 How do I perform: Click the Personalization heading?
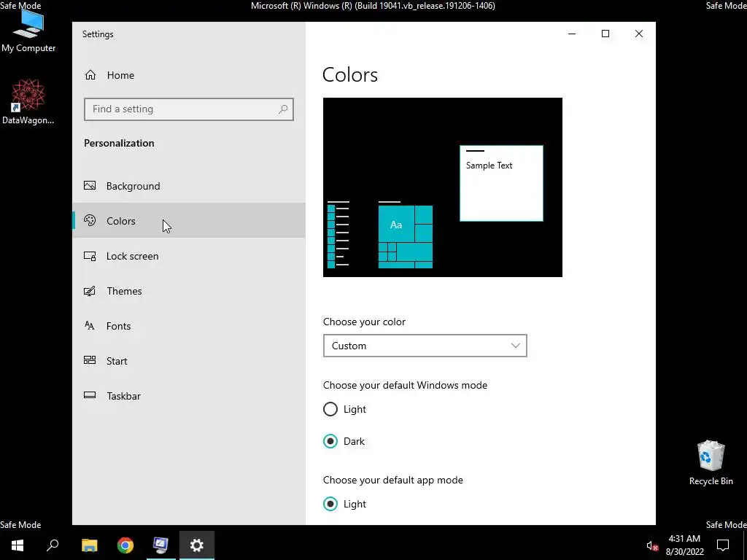(119, 143)
